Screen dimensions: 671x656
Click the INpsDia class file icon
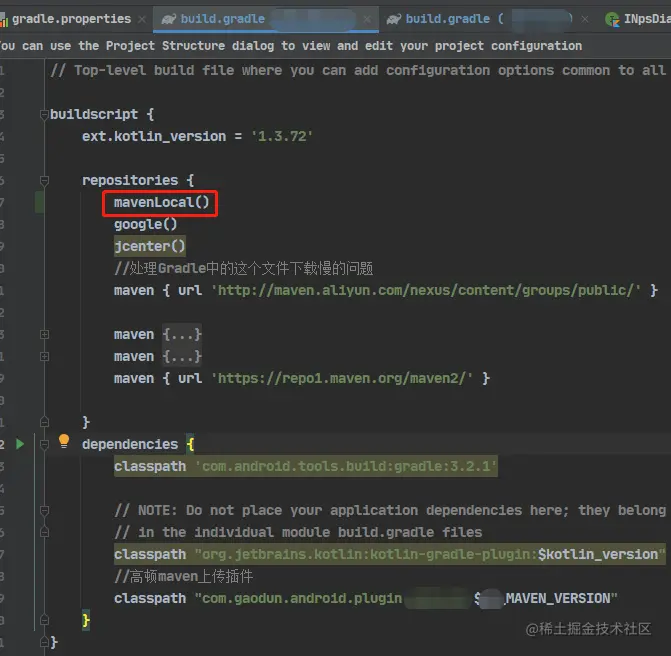[612, 19]
